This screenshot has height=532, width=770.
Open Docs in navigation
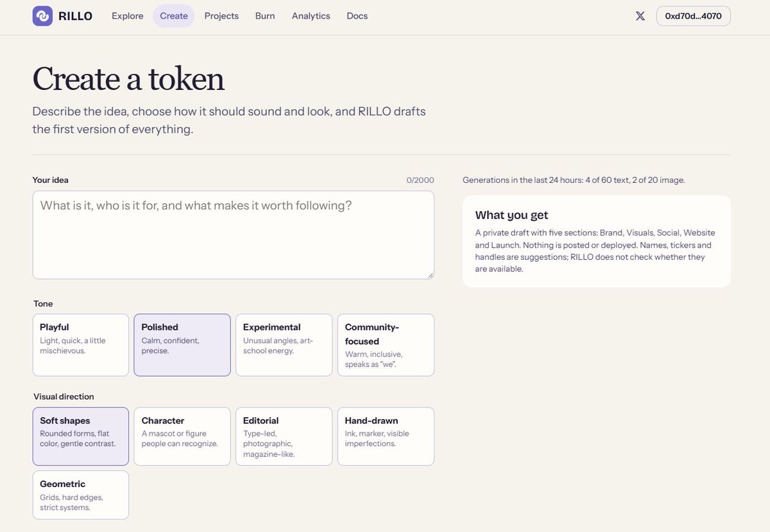tap(357, 16)
